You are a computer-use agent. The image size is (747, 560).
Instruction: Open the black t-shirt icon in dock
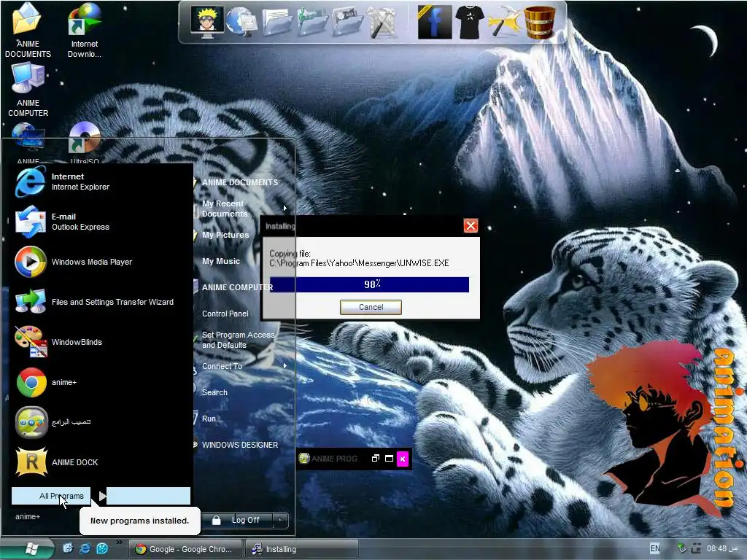[469, 22]
